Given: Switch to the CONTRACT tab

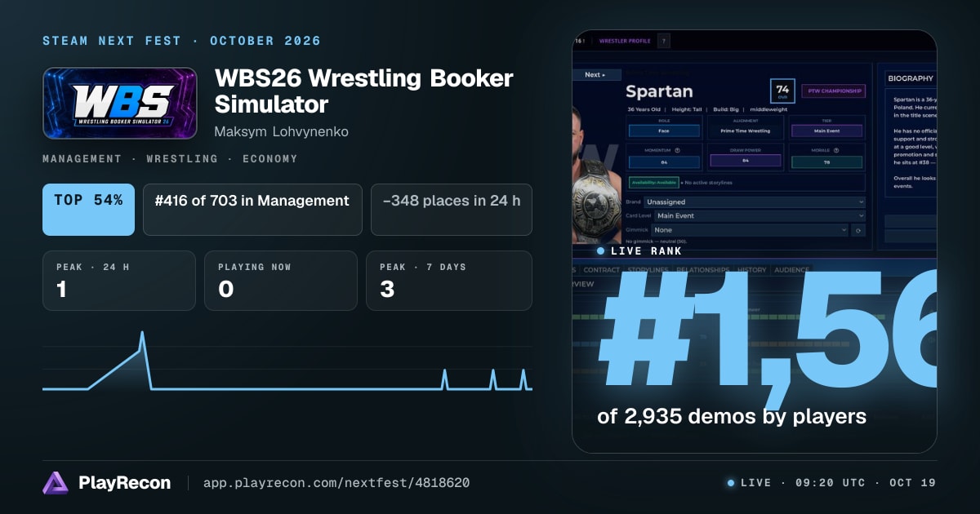Looking at the screenshot, I should pos(601,270).
